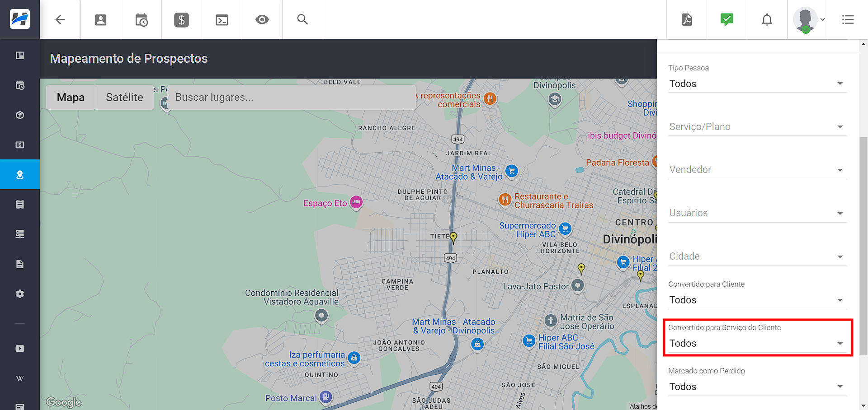
Task: Expand the Marcado como Perdido dropdown
Action: [757, 387]
